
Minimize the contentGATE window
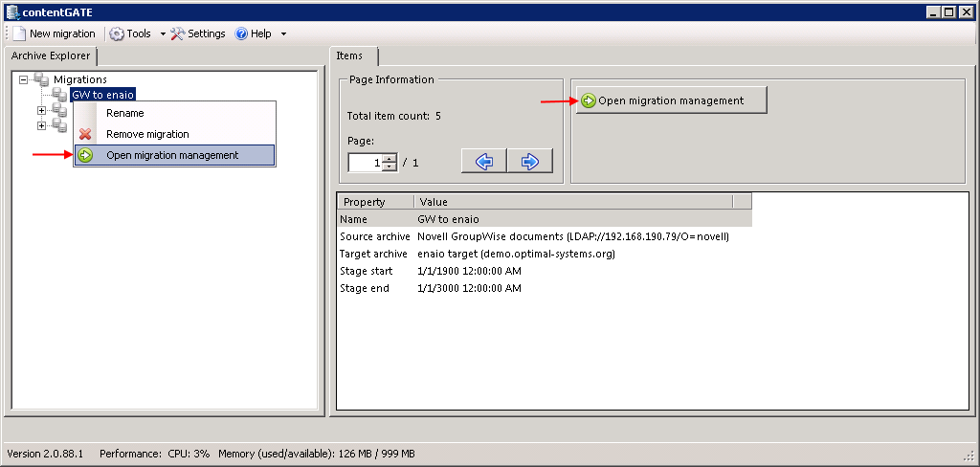coord(934,11)
